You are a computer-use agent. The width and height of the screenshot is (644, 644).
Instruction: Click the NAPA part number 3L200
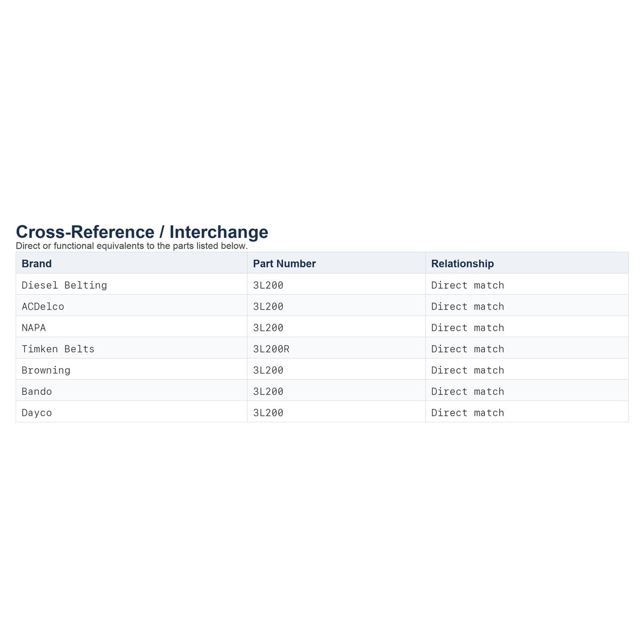268,327
